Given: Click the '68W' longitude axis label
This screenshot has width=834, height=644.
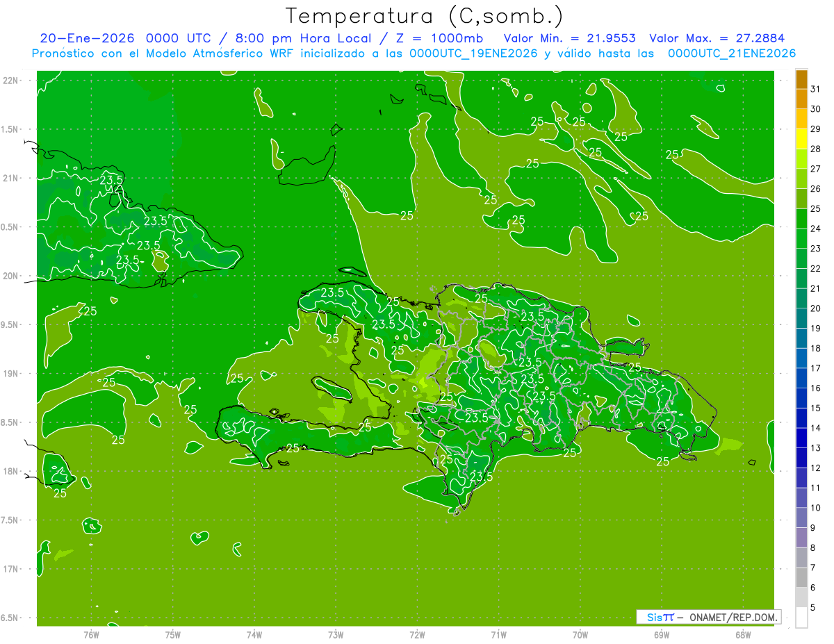Looking at the screenshot, I should pyautogui.click(x=743, y=635).
